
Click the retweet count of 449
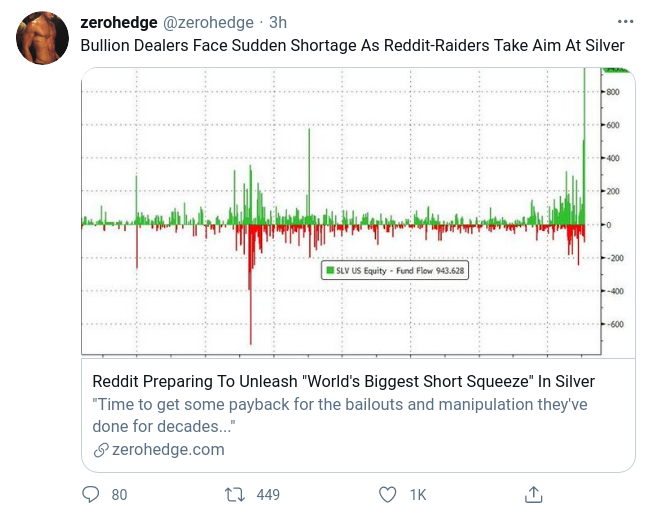point(268,494)
